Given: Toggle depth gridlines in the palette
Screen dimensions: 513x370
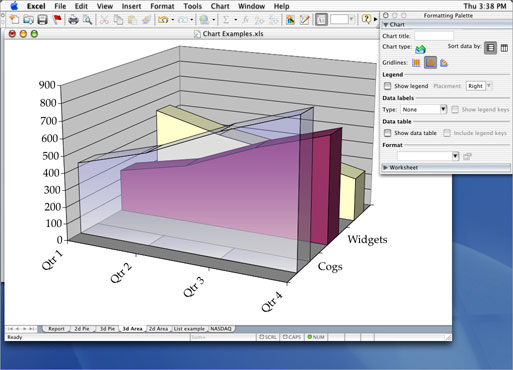Looking at the screenshot, I should click(x=444, y=63).
